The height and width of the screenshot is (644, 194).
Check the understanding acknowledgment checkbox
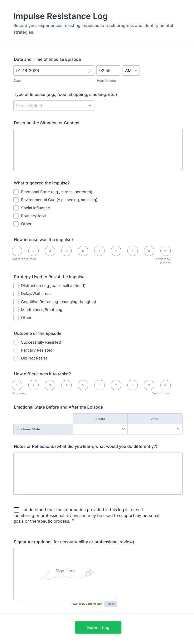[x=16, y=509]
